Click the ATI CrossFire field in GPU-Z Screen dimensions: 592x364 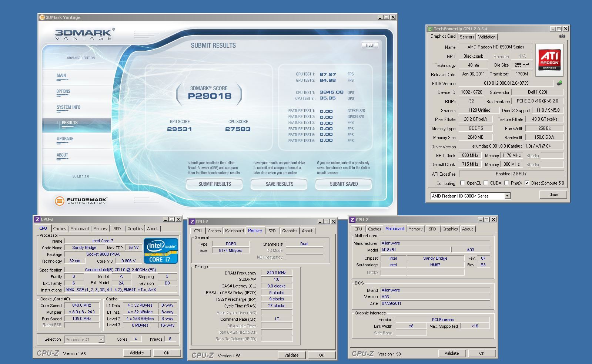click(511, 174)
